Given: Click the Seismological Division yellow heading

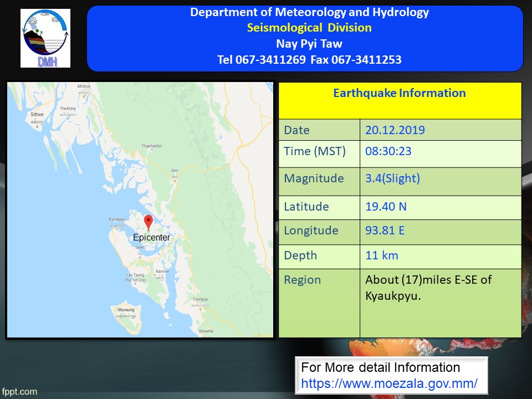Looking at the screenshot, I should (309, 28).
